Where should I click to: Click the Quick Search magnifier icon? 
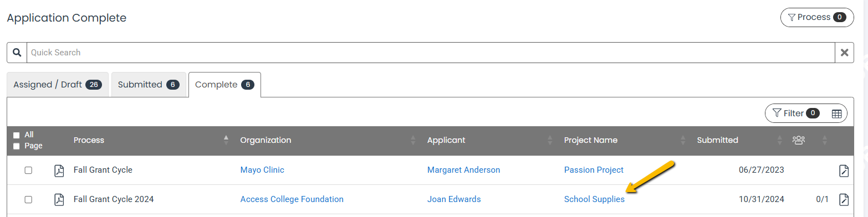(x=17, y=53)
